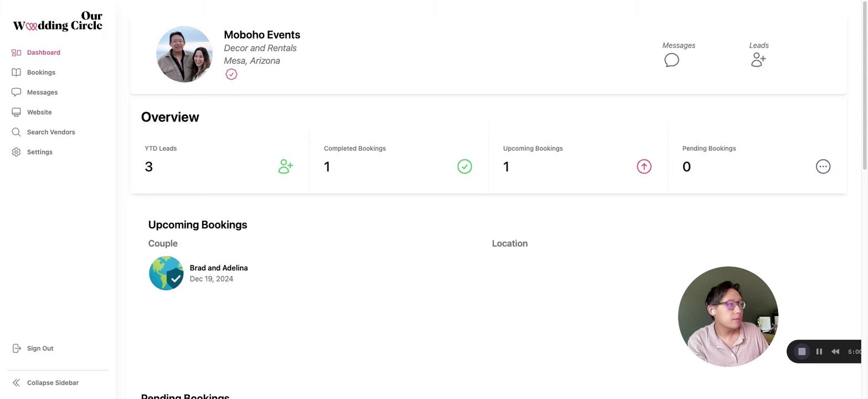This screenshot has width=868, height=399.
Task: Click the Website monitor icon
Action: [16, 112]
